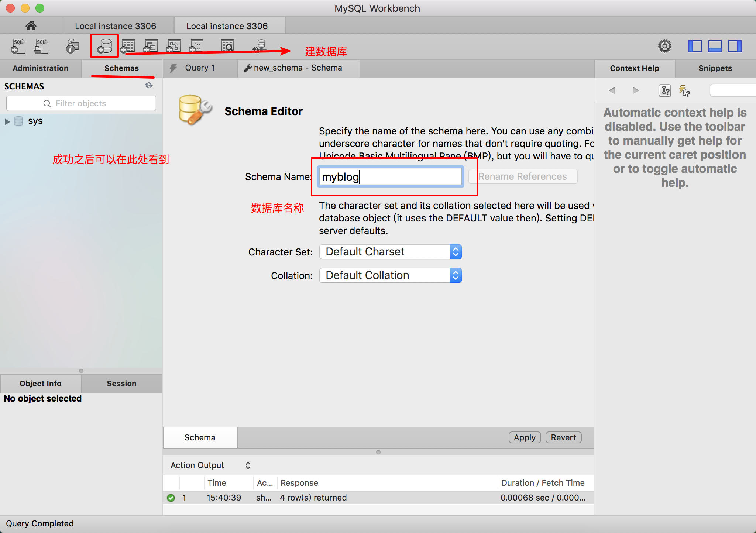The width and height of the screenshot is (756, 533).
Task: Click the new SQL tab icon
Action: pyautogui.click(x=18, y=46)
